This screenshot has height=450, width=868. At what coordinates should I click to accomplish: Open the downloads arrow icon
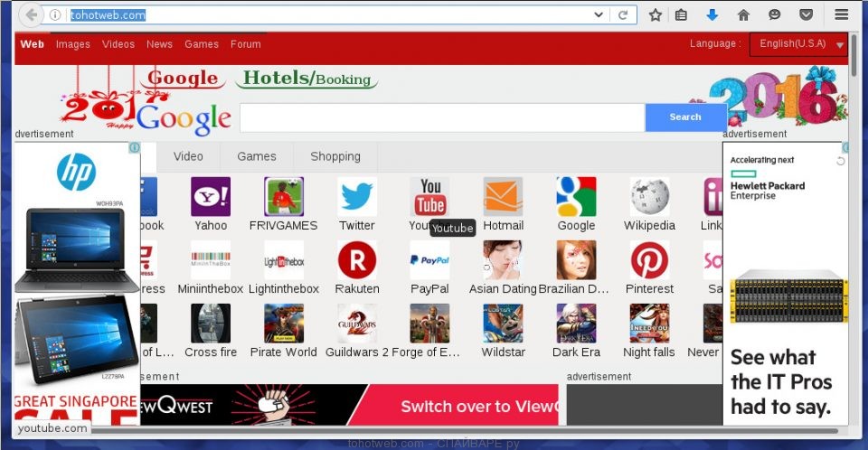(712, 15)
